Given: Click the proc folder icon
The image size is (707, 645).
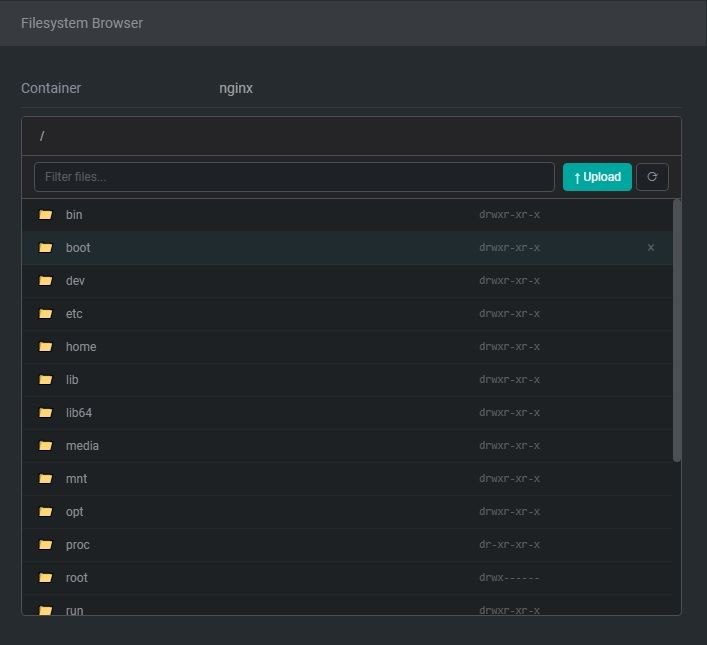Looking at the screenshot, I should (46, 544).
